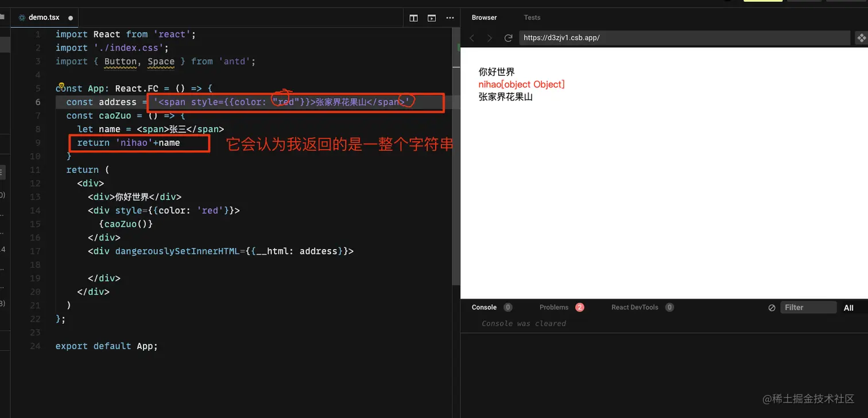This screenshot has height=418, width=868.
Task: Click the underlined Space import identifier
Action: pos(161,61)
